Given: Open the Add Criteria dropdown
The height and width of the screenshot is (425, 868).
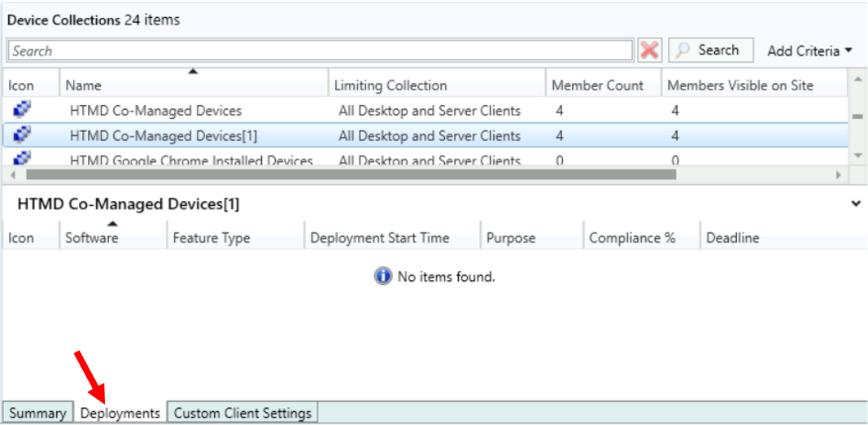Looking at the screenshot, I should tap(809, 50).
